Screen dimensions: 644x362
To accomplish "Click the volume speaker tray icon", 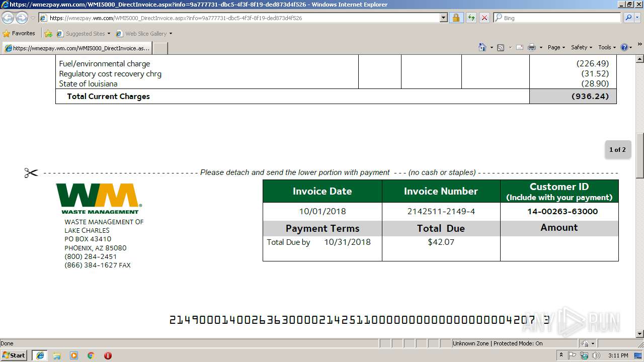I will [x=596, y=355].
